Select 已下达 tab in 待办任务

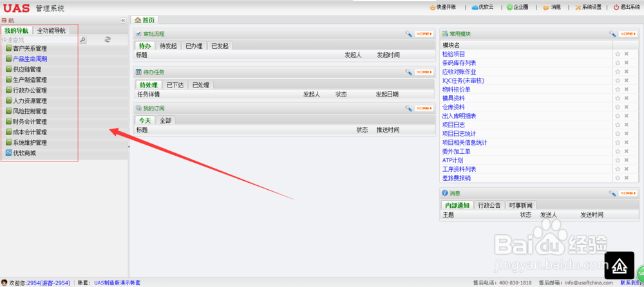[x=175, y=86]
